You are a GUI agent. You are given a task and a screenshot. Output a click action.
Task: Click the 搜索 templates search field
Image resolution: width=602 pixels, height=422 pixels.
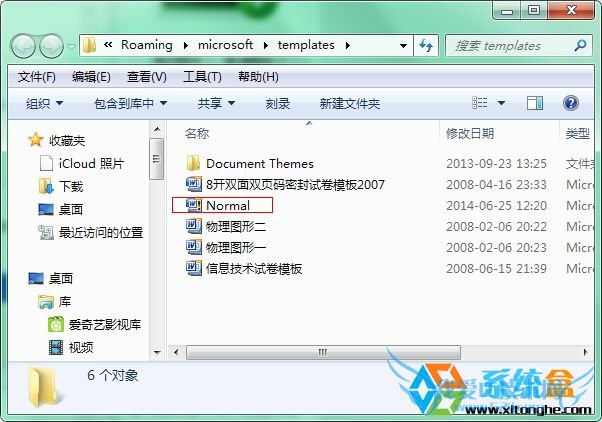[x=510, y=46]
